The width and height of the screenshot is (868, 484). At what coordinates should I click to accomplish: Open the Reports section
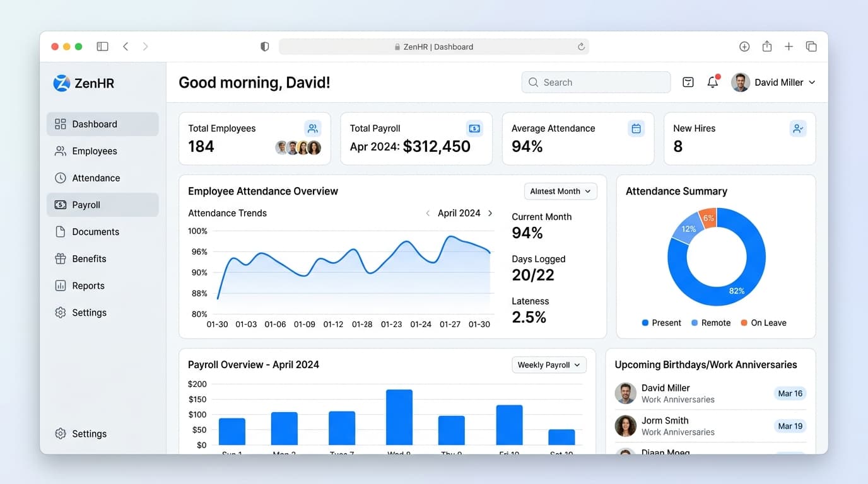[103, 286]
